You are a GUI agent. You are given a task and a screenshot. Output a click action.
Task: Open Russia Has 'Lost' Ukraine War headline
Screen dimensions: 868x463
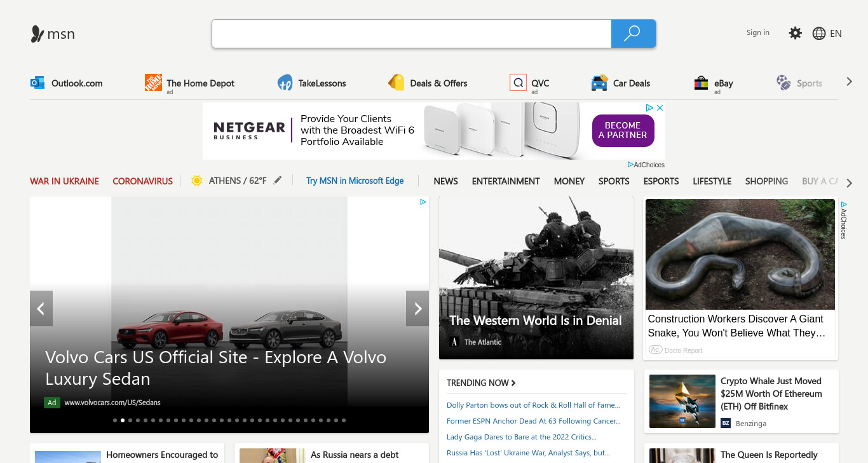pos(528,453)
